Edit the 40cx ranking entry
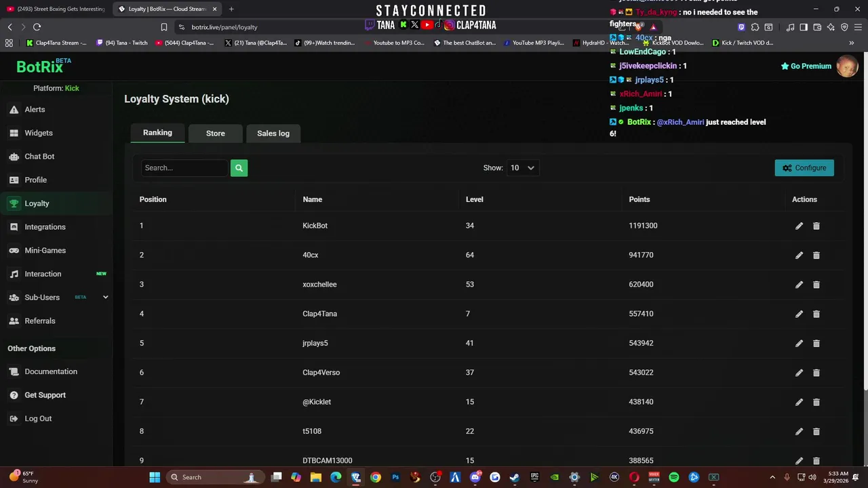 pos(799,256)
